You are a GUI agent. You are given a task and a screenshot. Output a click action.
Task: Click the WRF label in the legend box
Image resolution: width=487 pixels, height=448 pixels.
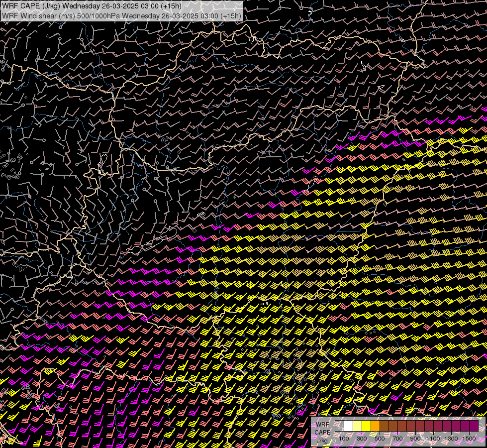tap(323, 425)
